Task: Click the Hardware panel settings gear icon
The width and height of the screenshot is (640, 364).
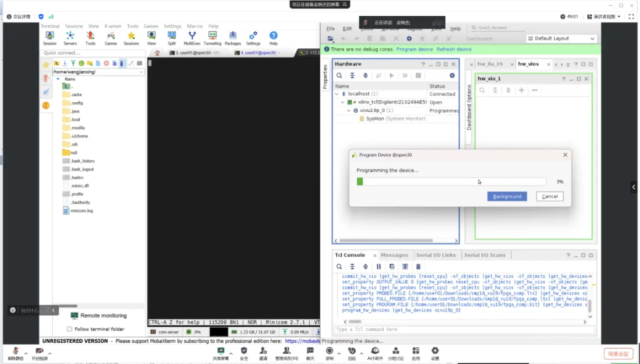Action: [452, 75]
